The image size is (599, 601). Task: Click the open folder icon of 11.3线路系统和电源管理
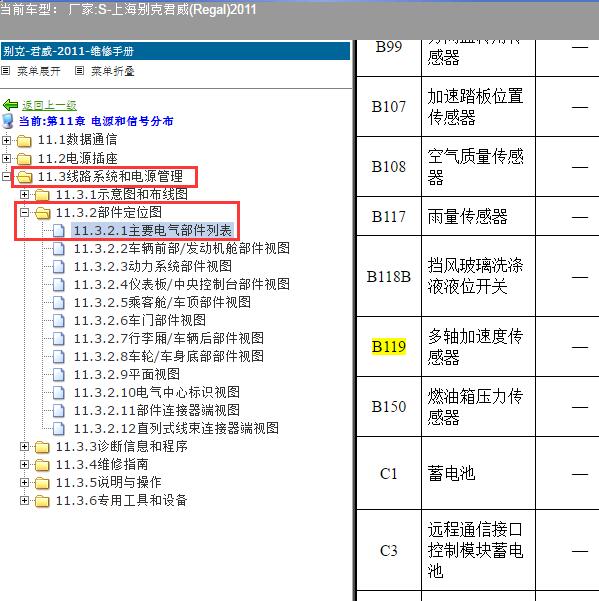[24, 177]
